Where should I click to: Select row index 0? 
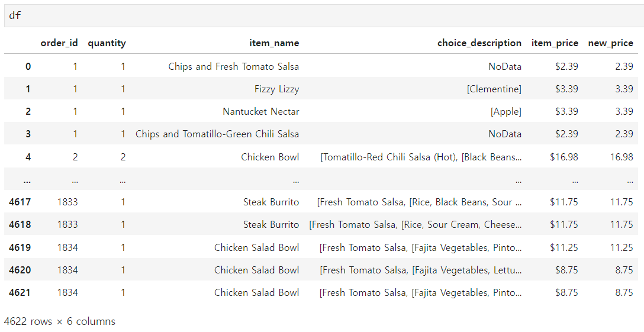[28, 66]
